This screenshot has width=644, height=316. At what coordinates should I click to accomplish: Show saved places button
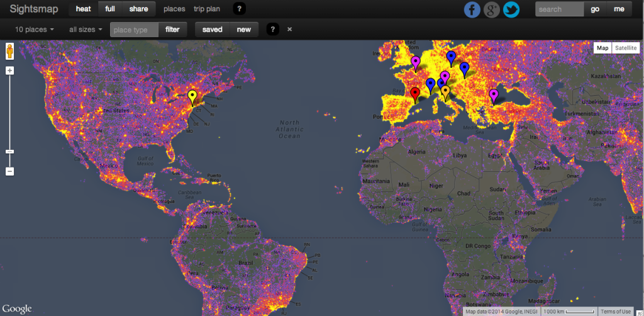pyautogui.click(x=213, y=30)
